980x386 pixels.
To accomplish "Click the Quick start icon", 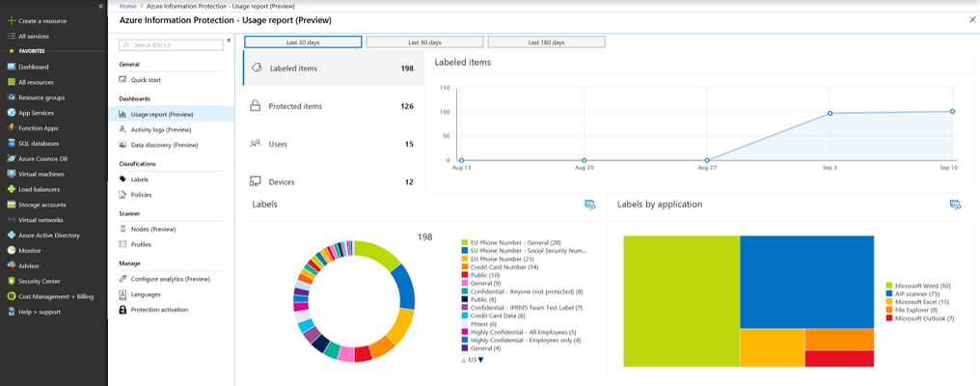I will pyautogui.click(x=123, y=80).
